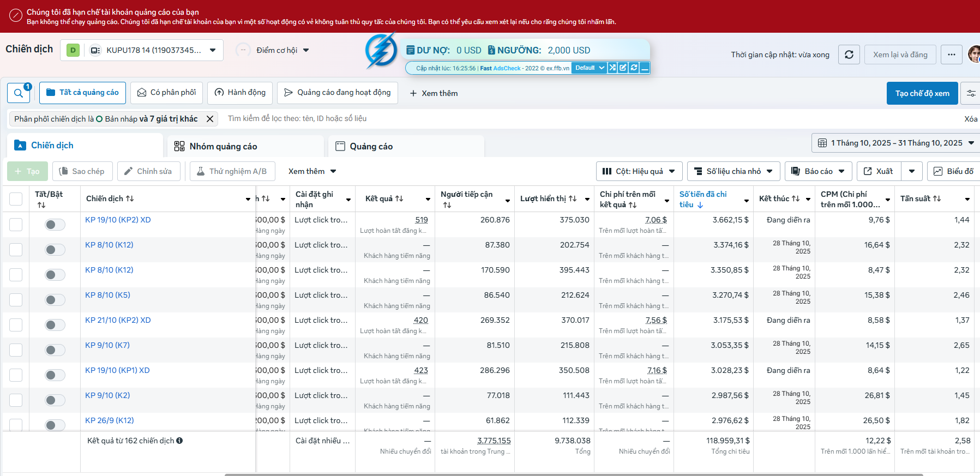Open the Default dropdown in Fast AdsCheck bar

coord(590,68)
